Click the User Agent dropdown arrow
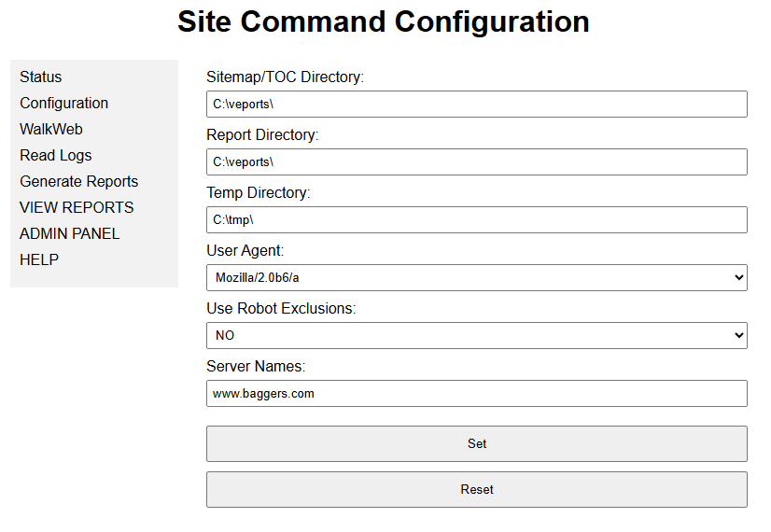771x532 pixels. click(738, 277)
